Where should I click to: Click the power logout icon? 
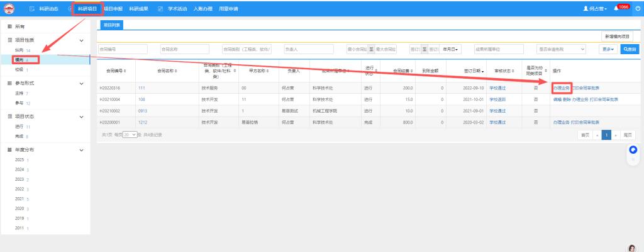[x=635, y=8]
